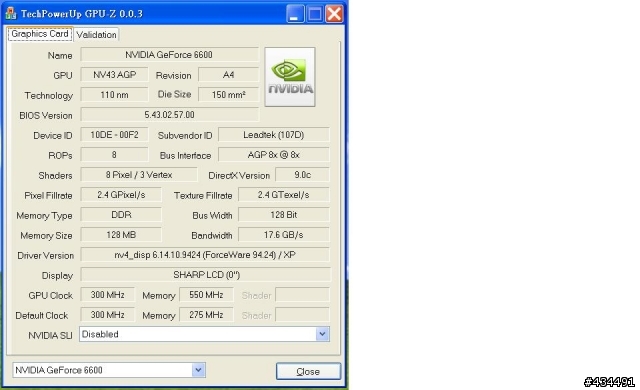This screenshot has height=390, width=640.
Task: Click the Die Size value 150 mm²
Action: [229, 95]
